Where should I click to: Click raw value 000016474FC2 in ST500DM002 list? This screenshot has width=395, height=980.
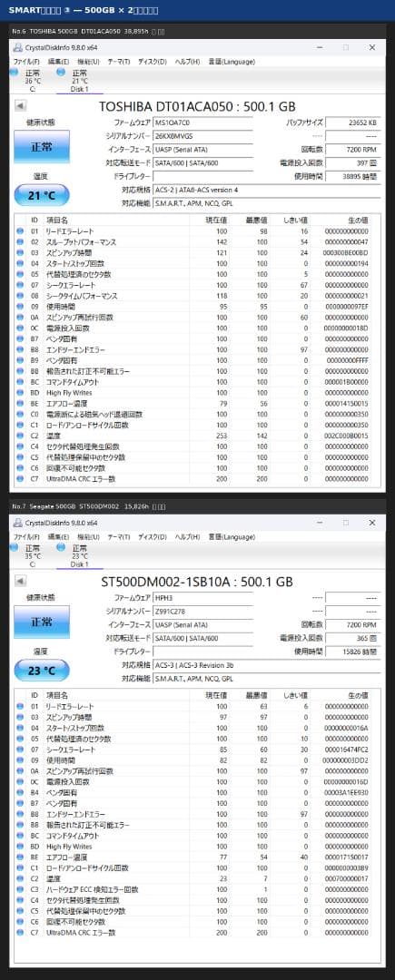pos(346,750)
